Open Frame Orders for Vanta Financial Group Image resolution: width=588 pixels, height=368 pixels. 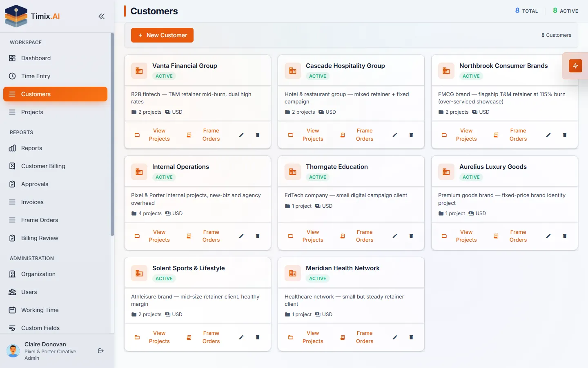click(x=205, y=135)
